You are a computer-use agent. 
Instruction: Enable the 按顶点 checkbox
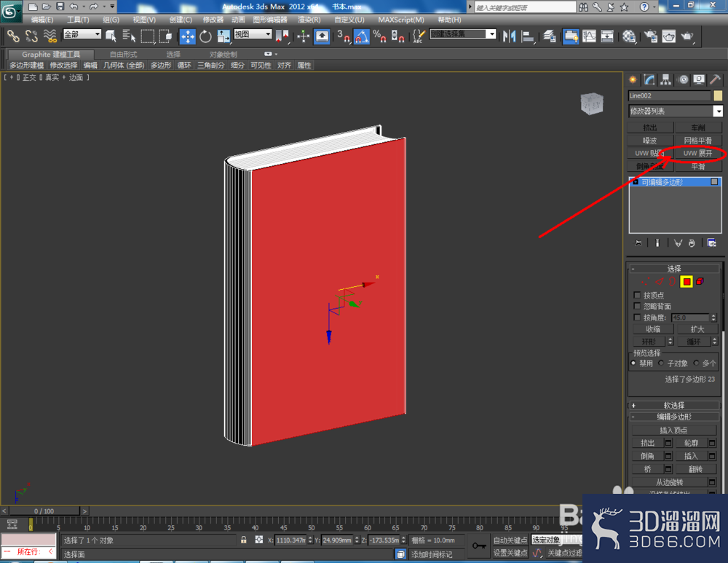(637, 295)
